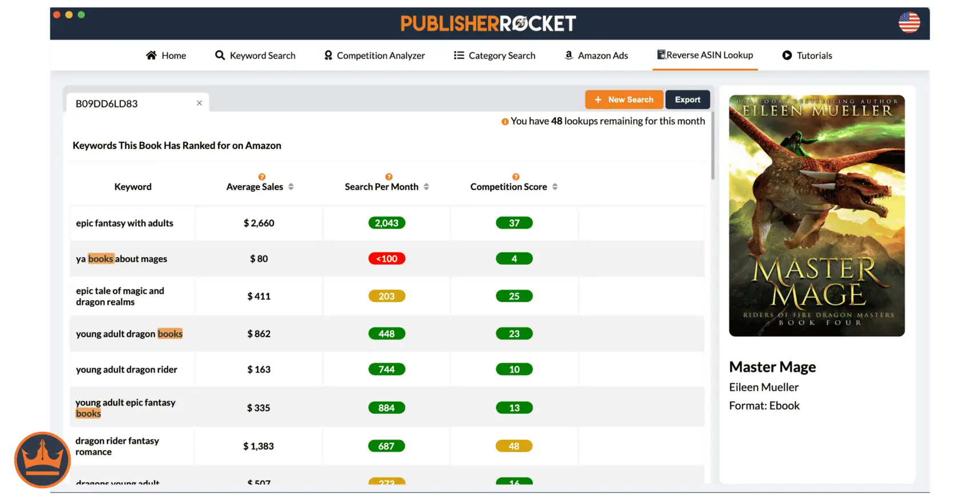The image size is (980, 500).
Task: Sort by Competition Score arrows
Action: click(555, 187)
